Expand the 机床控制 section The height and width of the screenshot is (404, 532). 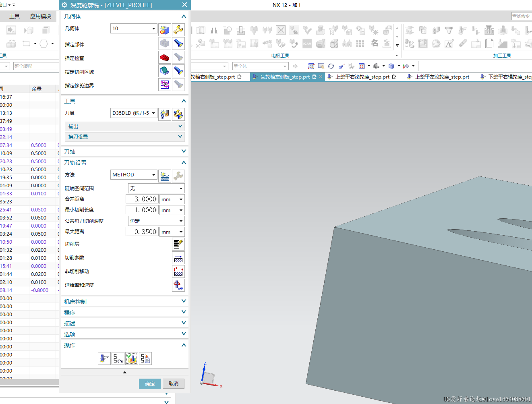point(125,301)
